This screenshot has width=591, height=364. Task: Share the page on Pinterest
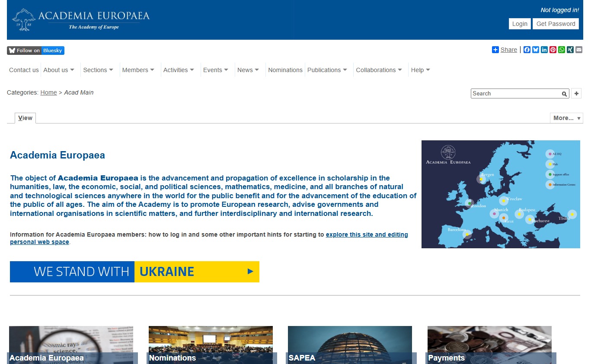(x=553, y=50)
